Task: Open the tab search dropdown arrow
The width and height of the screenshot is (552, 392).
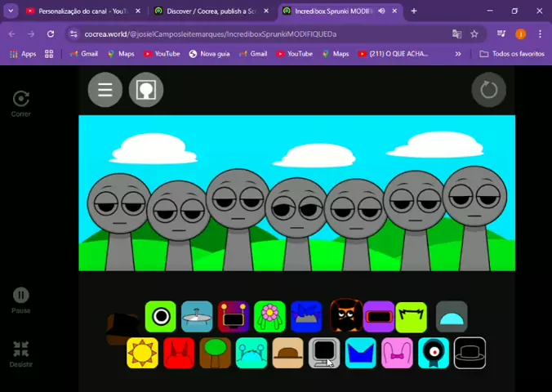Action: pyautogui.click(x=11, y=11)
